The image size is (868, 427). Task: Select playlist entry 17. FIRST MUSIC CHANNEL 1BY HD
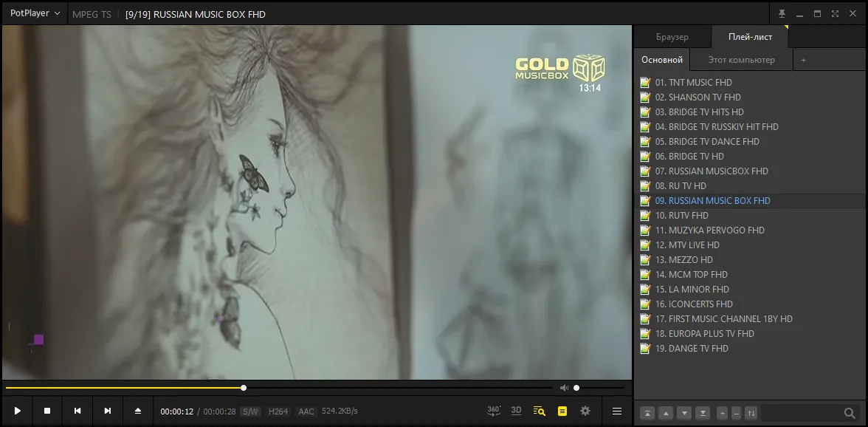pos(750,318)
